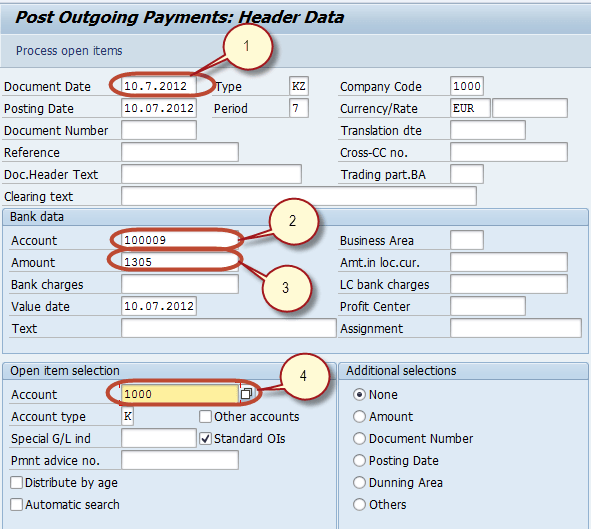This screenshot has width=591, height=529.
Task: Click the Currency EUR field
Action: coord(470,108)
